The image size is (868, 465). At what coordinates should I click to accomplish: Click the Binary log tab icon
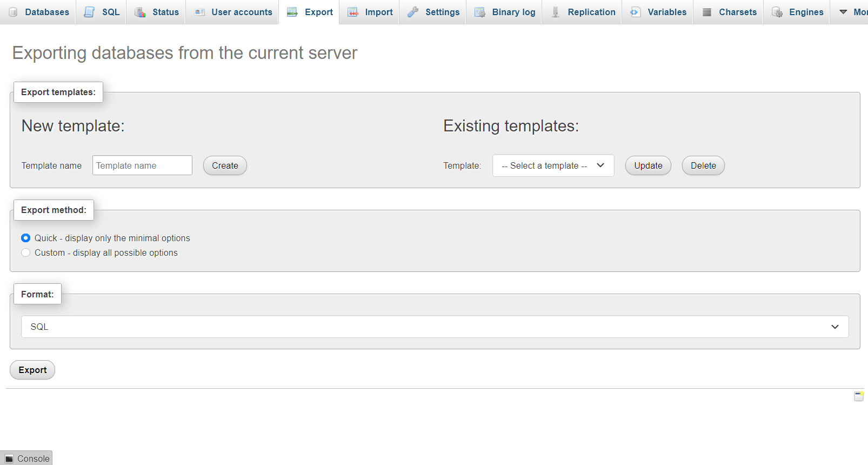click(x=480, y=12)
